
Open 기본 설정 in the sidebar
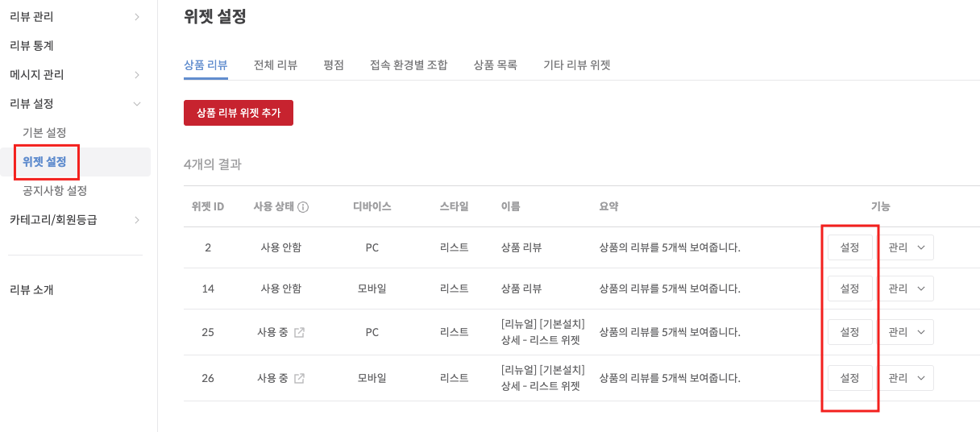point(45,133)
